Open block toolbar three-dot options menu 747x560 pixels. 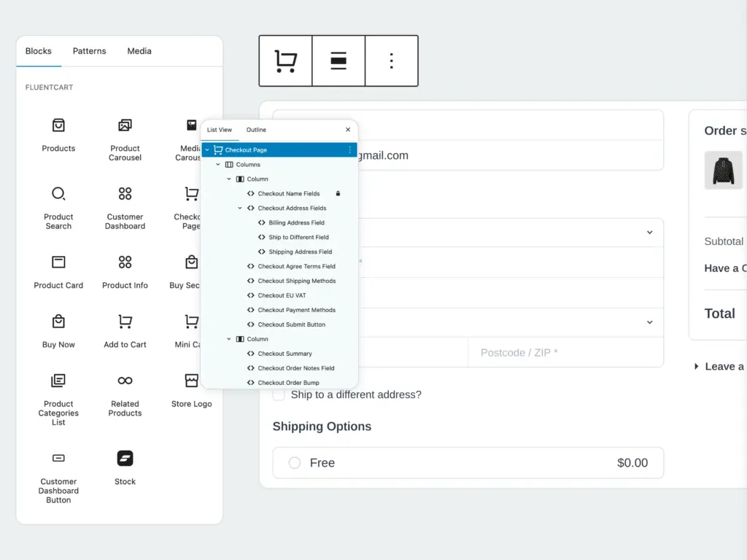(392, 61)
